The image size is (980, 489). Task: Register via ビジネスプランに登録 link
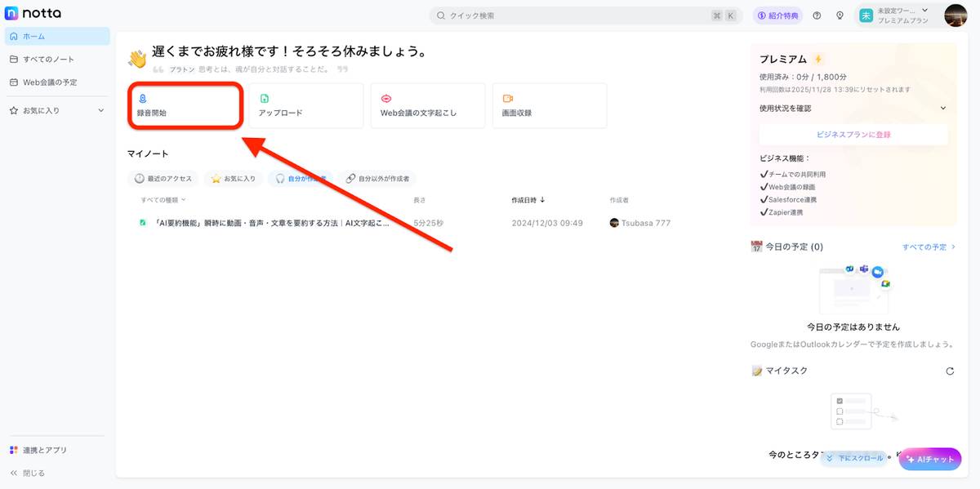(853, 133)
